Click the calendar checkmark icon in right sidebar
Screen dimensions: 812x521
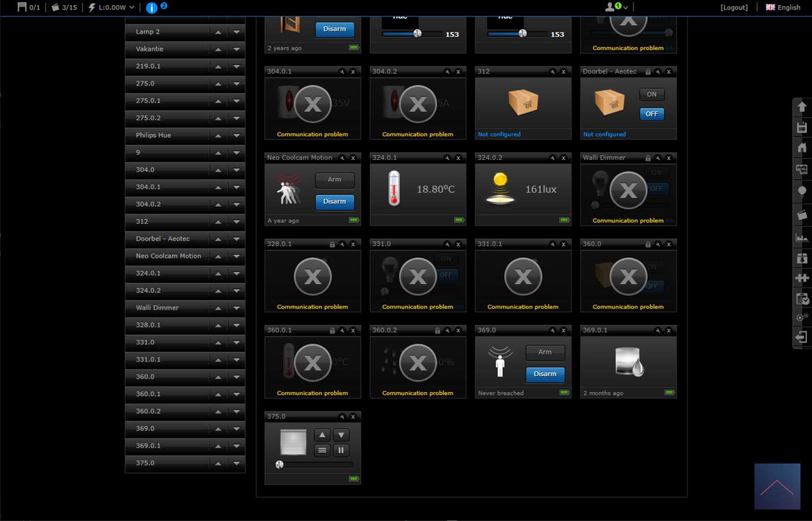coord(802,298)
